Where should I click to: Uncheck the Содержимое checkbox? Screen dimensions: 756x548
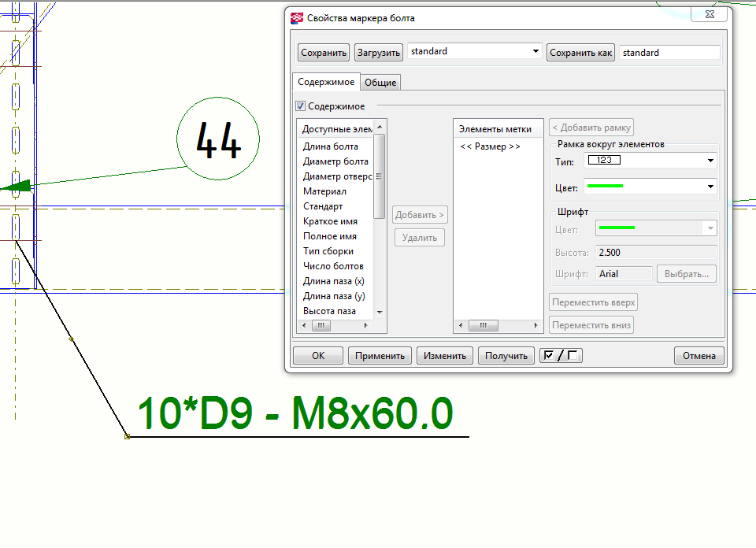point(301,106)
